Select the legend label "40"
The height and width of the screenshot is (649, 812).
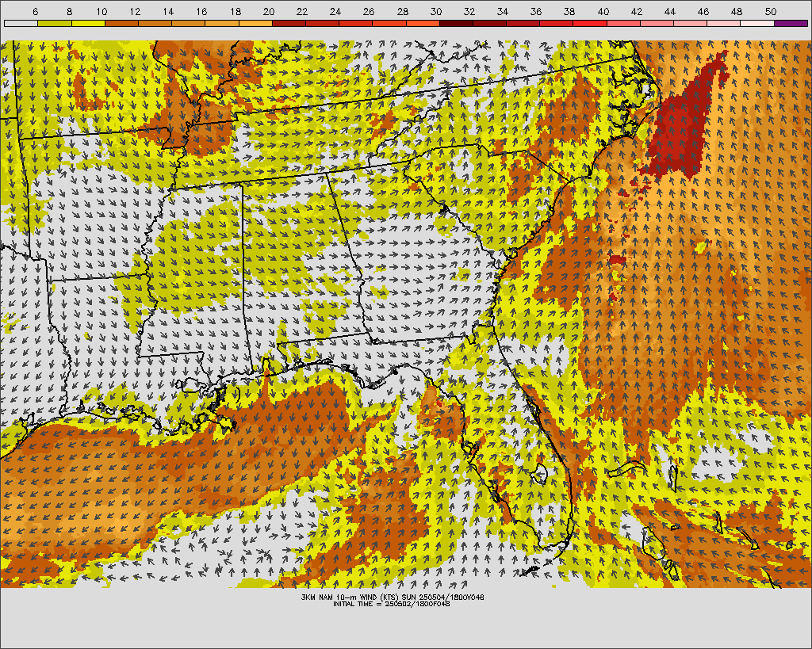click(603, 11)
